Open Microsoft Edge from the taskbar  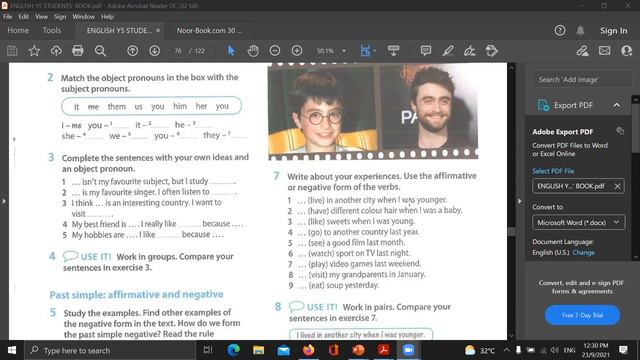pyautogui.click(x=234, y=350)
